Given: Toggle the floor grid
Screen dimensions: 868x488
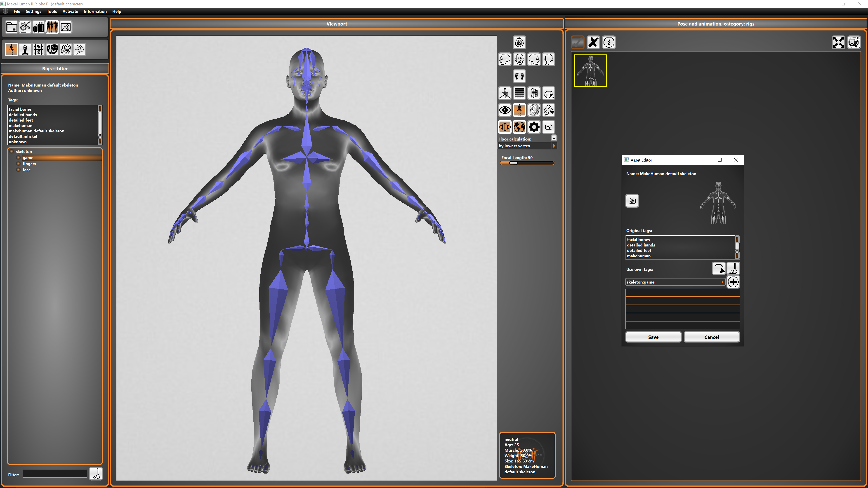Looking at the screenshot, I should point(549,93).
